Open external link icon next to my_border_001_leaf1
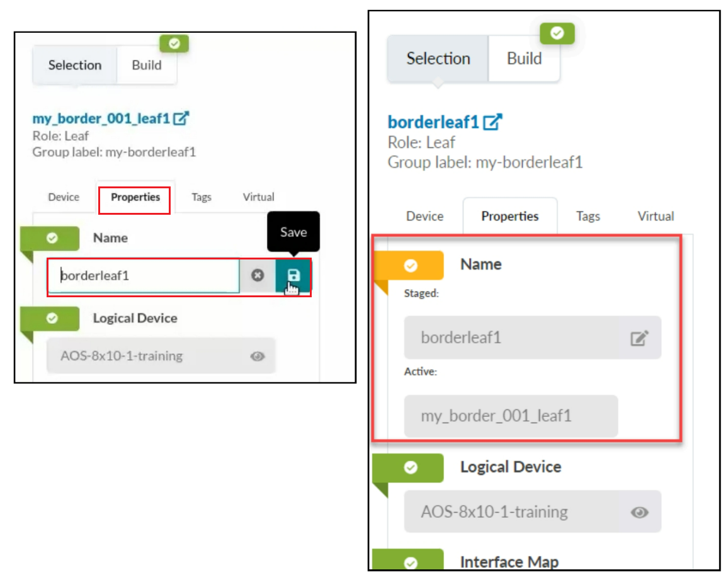Image resolution: width=728 pixels, height=575 pixels. point(181,118)
